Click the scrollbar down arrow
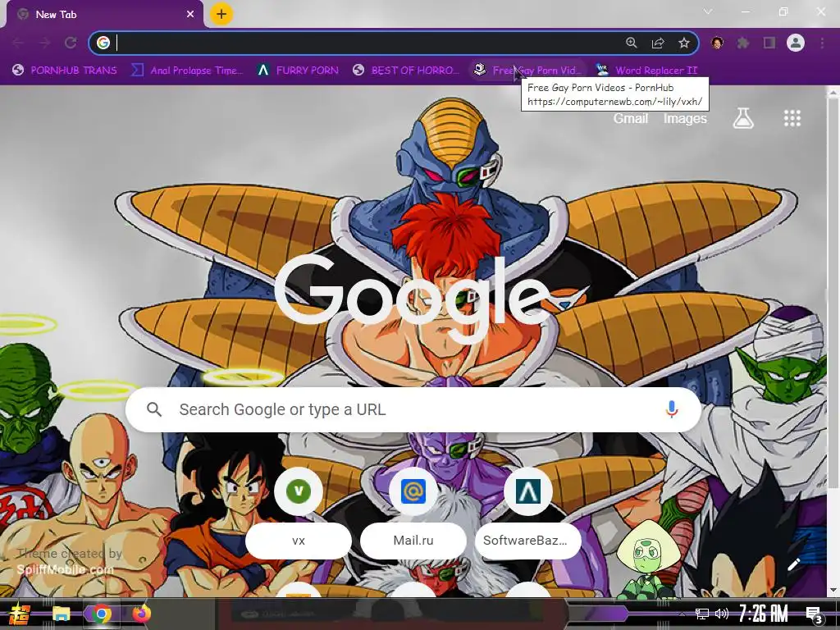Image resolution: width=840 pixels, height=630 pixels. point(833,591)
